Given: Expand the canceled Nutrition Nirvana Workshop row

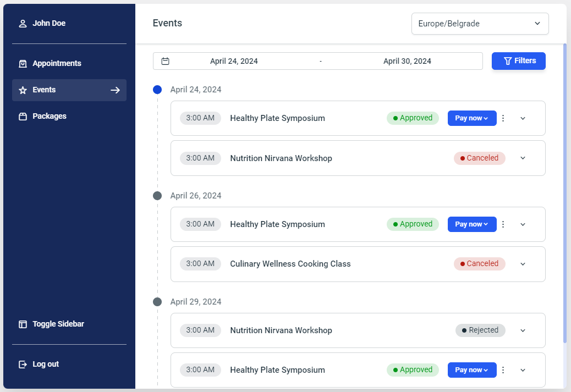Looking at the screenshot, I should (x=523, y=158).
